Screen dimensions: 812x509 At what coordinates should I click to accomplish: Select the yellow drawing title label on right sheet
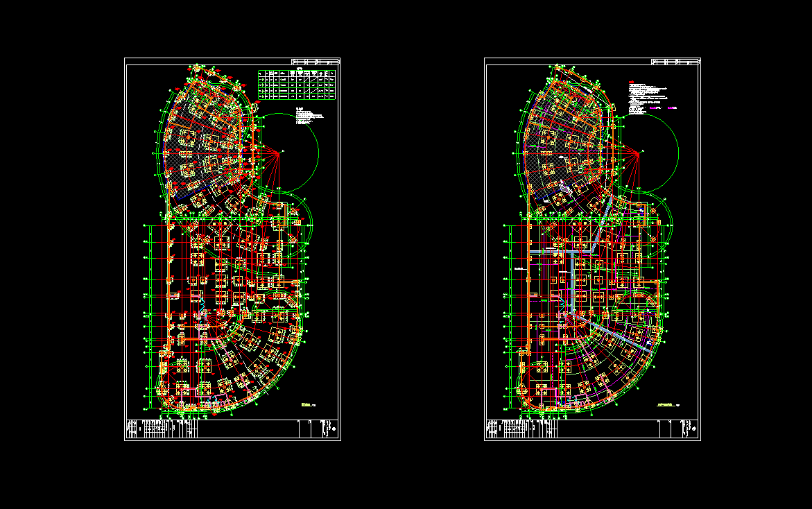coord(666,404)
